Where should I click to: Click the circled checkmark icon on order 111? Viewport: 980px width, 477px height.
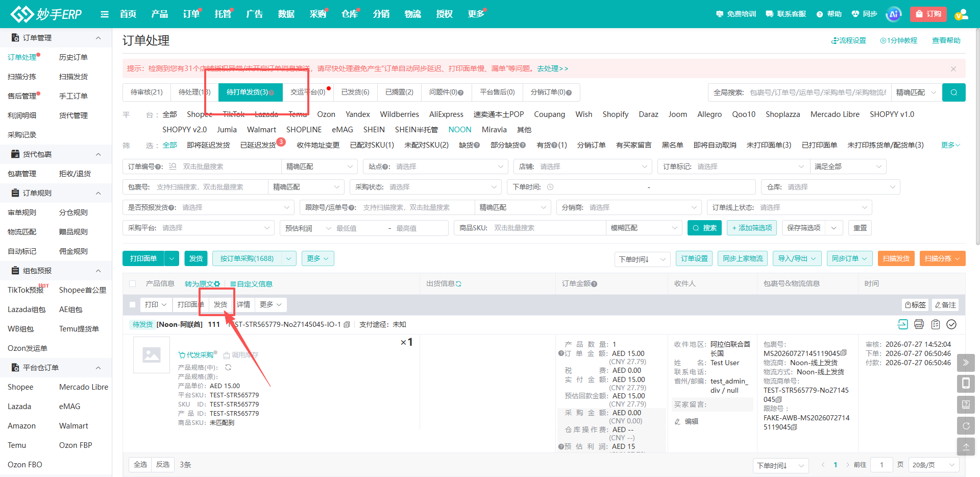pos(951,324)
